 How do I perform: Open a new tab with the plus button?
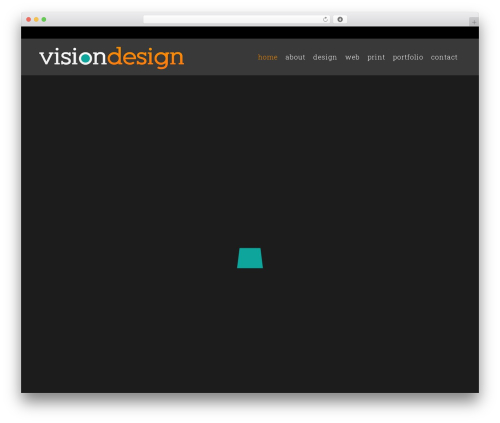[474, 22]
